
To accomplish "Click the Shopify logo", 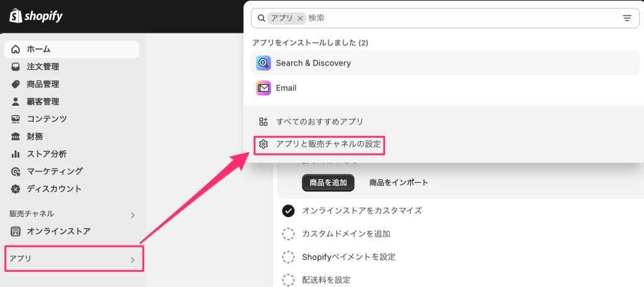I will pos(36,16).
